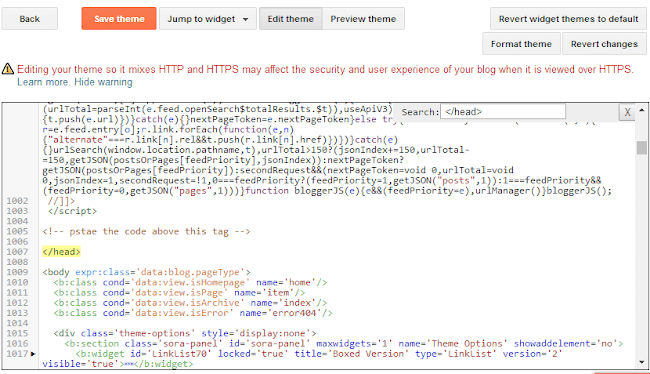Click the b:class line with name='error404'

193,313
